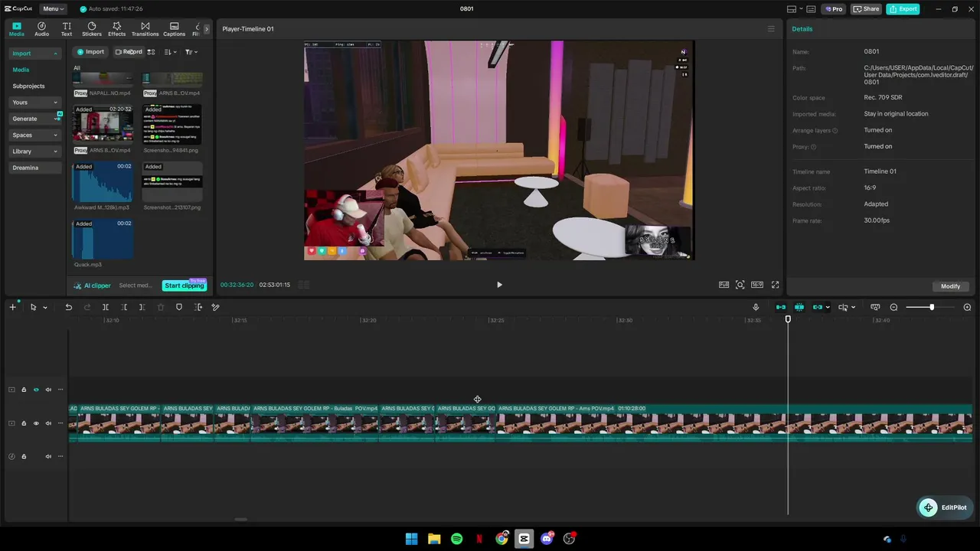Delete left of playhead trim tool
This screenshot has height=551, width=980.
(x=124, y=307)
